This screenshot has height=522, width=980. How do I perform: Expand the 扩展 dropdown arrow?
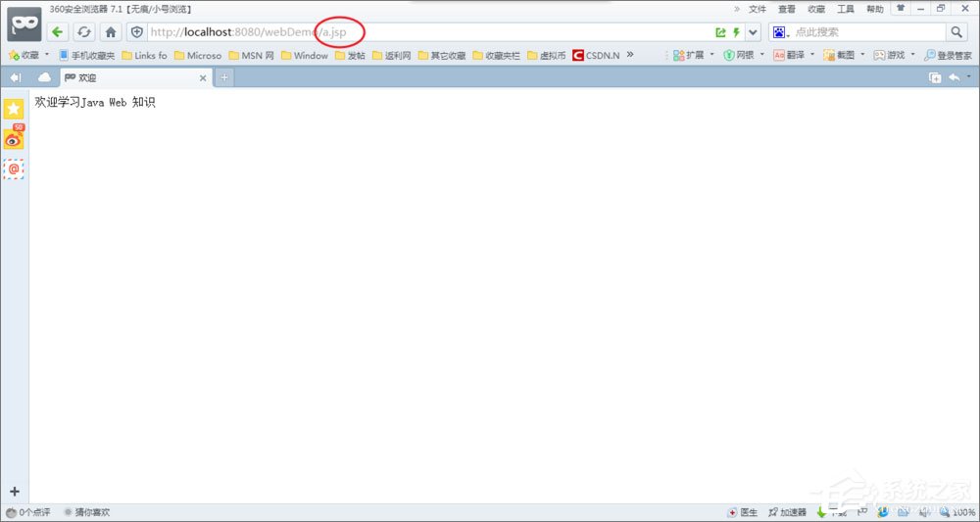(x=711, y=55)
